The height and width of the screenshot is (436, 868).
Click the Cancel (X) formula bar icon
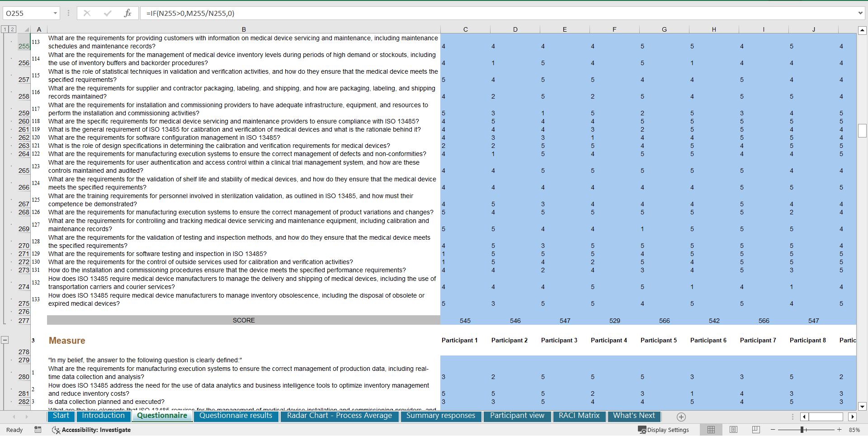[x=87, y=13]
